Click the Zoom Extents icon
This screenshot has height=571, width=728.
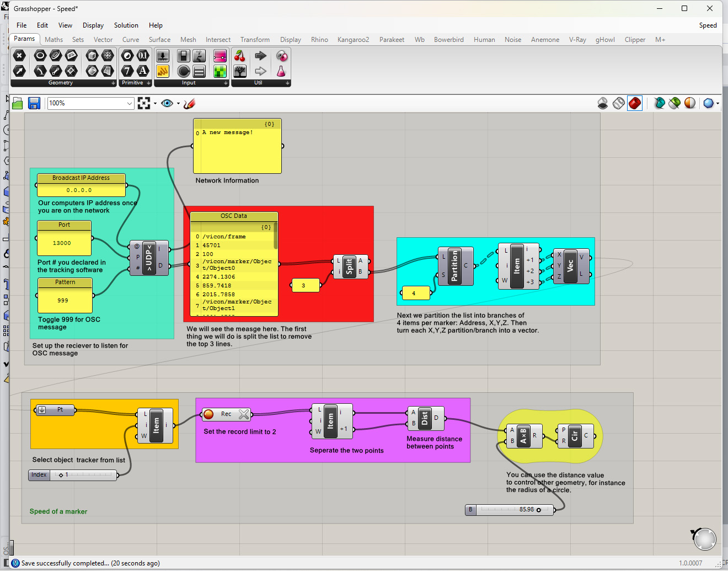pyautogui.click(x=144, y=103)
